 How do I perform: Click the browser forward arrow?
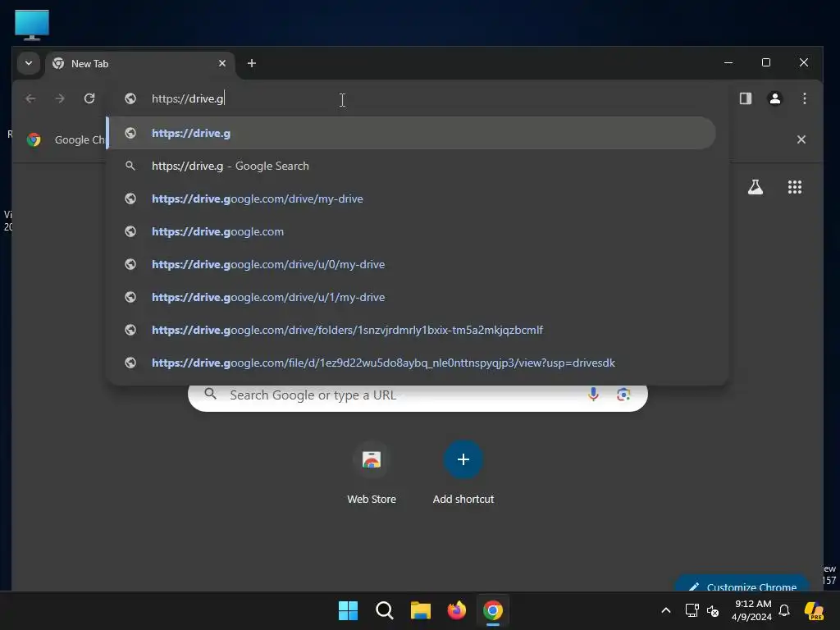(60, 98)
